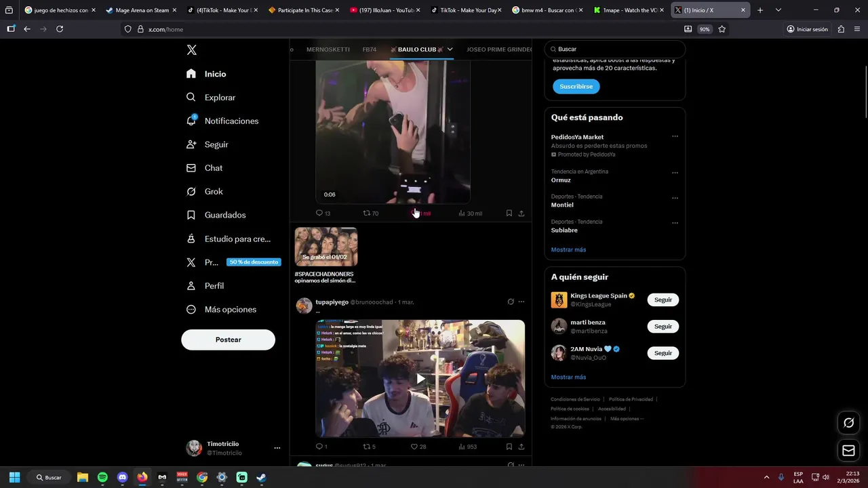Reply icon on video post with 13 replies
This screenshot has height=488, width=868.
[319, 213]
